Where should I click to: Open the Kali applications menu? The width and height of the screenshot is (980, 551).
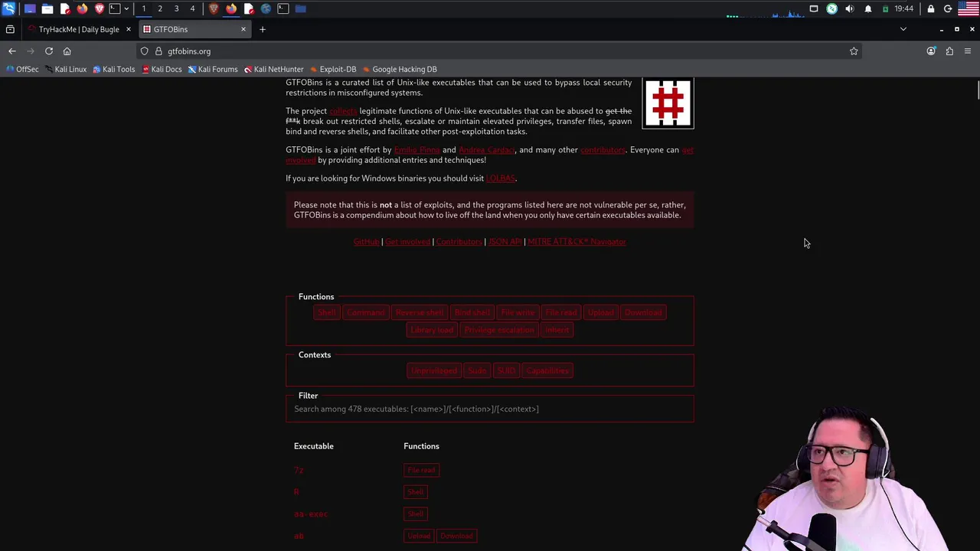coord(8,8)
